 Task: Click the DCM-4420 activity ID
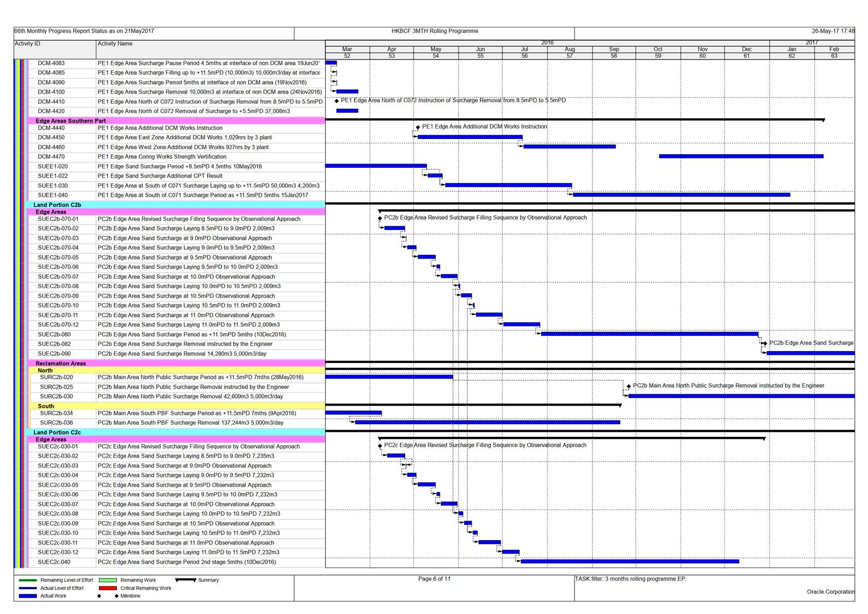pos(51,111)
